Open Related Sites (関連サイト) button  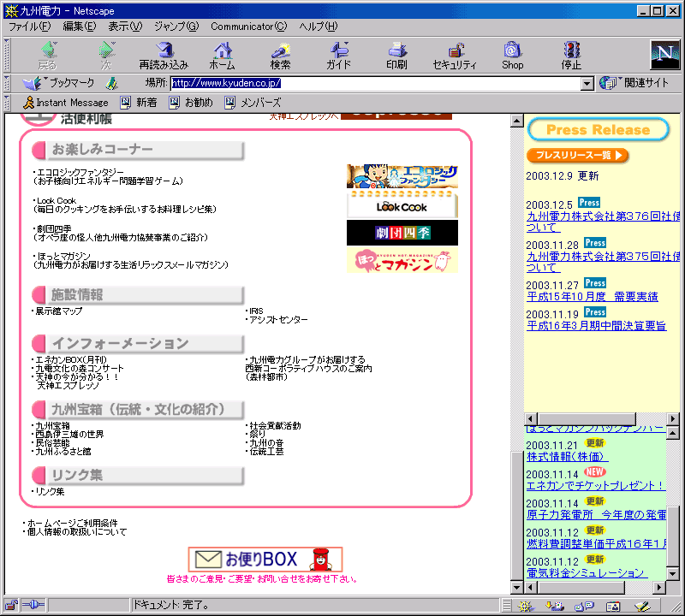[634, 82]
